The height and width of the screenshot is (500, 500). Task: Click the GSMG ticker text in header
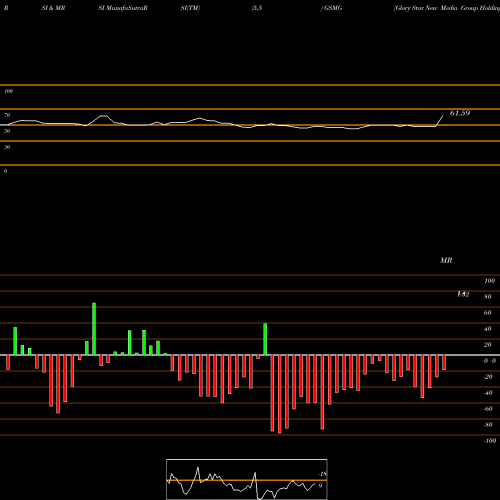(333, 8)
